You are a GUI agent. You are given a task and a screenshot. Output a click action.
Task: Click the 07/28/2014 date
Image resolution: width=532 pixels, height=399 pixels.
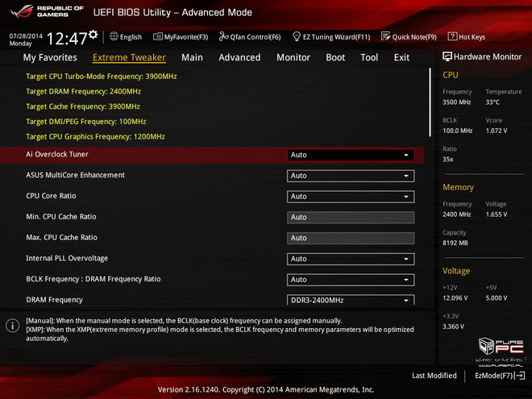[x=26, y=36]
